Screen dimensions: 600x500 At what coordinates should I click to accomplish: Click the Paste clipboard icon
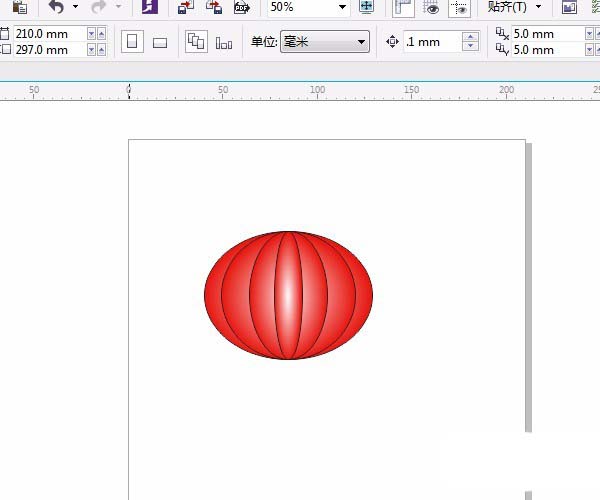[19, 7]
